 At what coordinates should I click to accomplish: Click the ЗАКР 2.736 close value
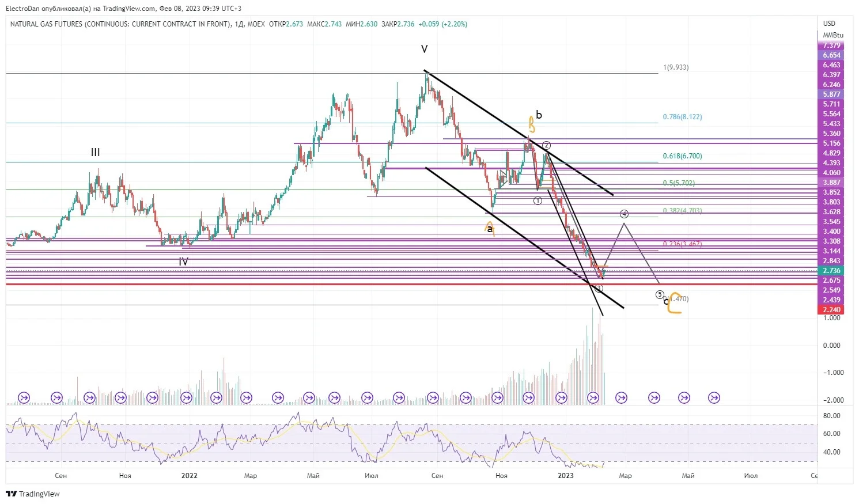[398, 24]
